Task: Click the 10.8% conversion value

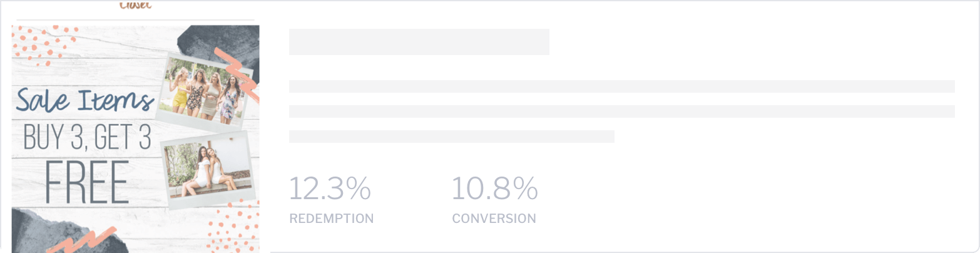Action: click(494, 188)
